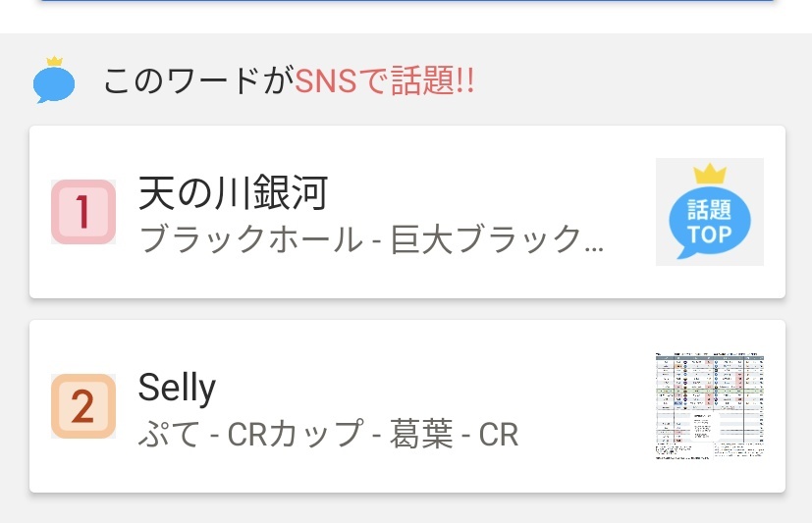Click the このワードが heading text

199,80
